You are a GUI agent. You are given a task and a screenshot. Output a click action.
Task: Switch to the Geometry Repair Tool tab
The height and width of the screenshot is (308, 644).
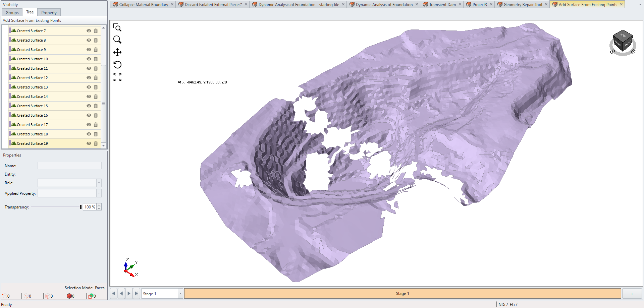(x=522, y=4)
